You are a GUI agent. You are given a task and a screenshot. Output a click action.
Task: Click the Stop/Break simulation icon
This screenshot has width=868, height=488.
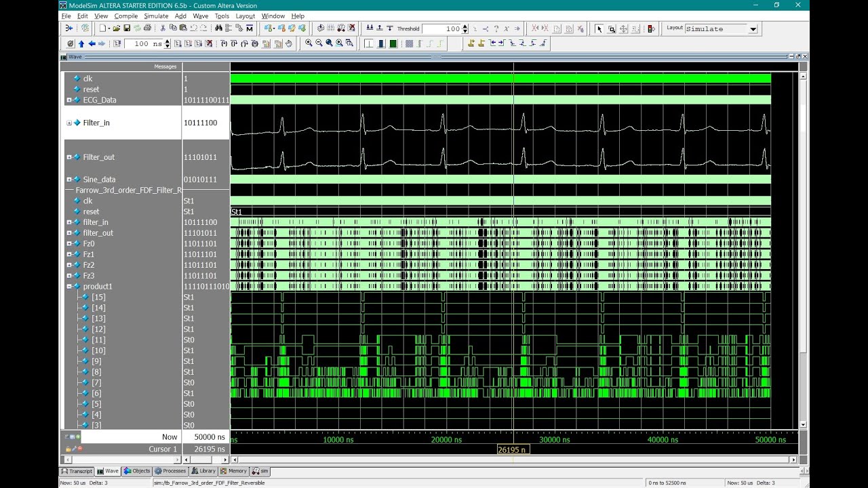click(210, 43)
